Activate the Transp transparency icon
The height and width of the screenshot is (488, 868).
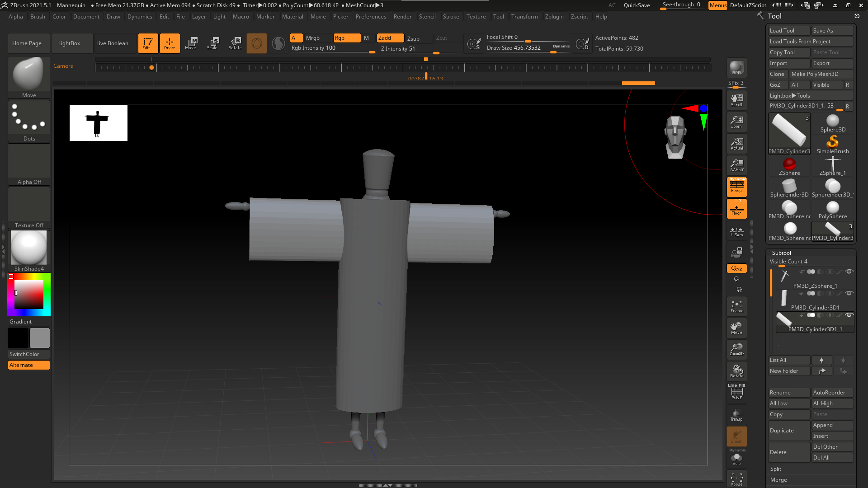(x=736, y=415)
